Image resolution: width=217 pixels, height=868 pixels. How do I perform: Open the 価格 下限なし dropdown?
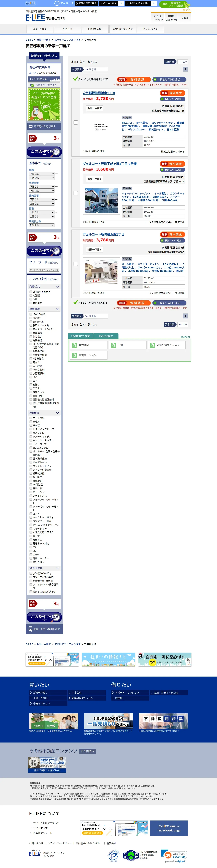pos(42,174)
